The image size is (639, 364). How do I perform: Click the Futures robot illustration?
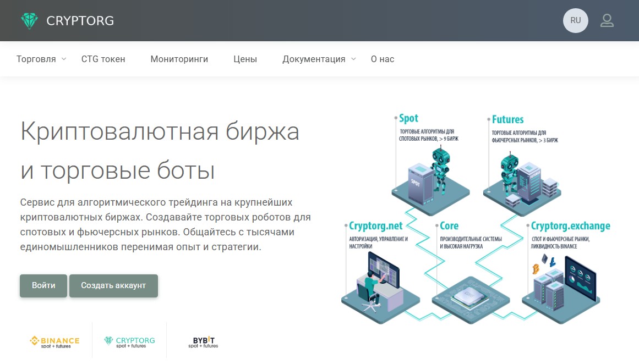[x=522, y=183]
